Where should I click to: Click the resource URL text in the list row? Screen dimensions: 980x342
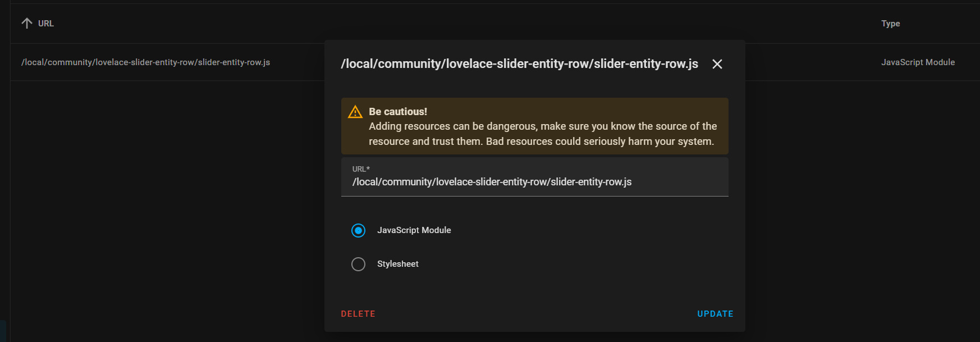[146, 62]
